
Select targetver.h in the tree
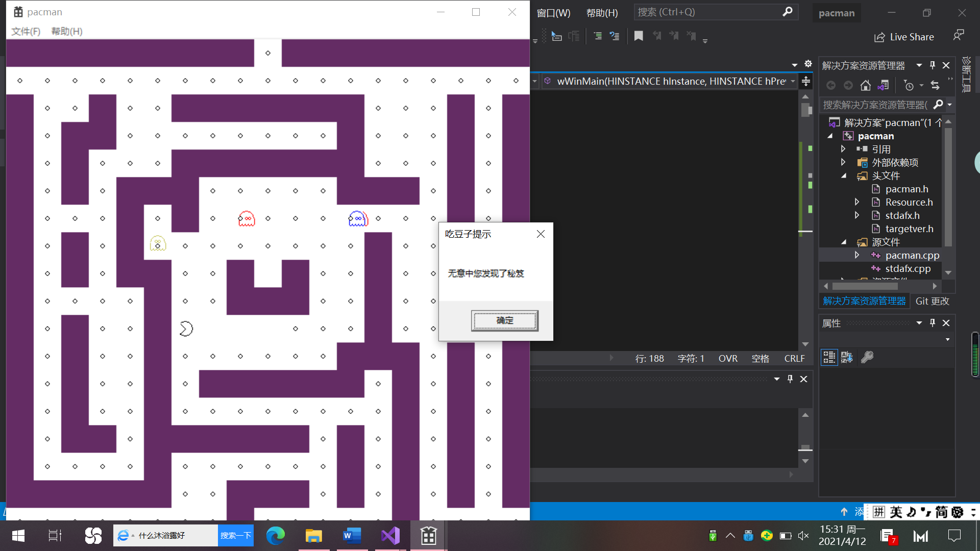tap(909, 229)
